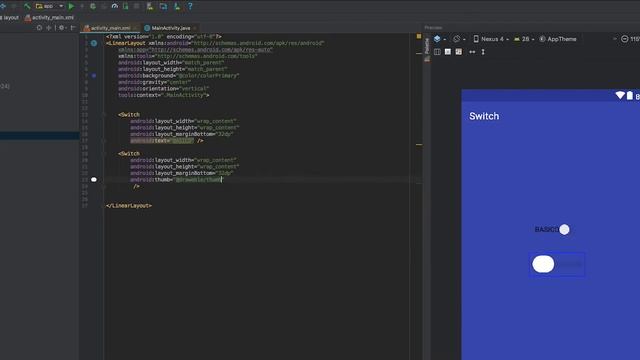Open the Nexus 4 device dropdown

[x=491, y=39]
